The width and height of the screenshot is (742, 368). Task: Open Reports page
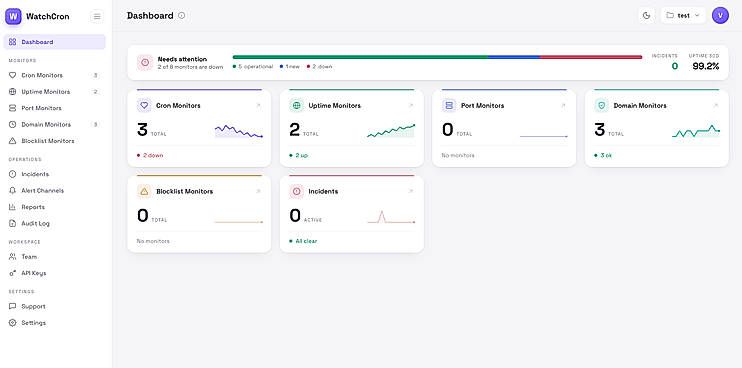(54, 207)
